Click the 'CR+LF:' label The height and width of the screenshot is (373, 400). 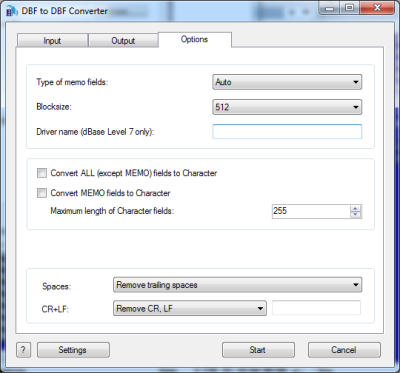pos(56,309)
